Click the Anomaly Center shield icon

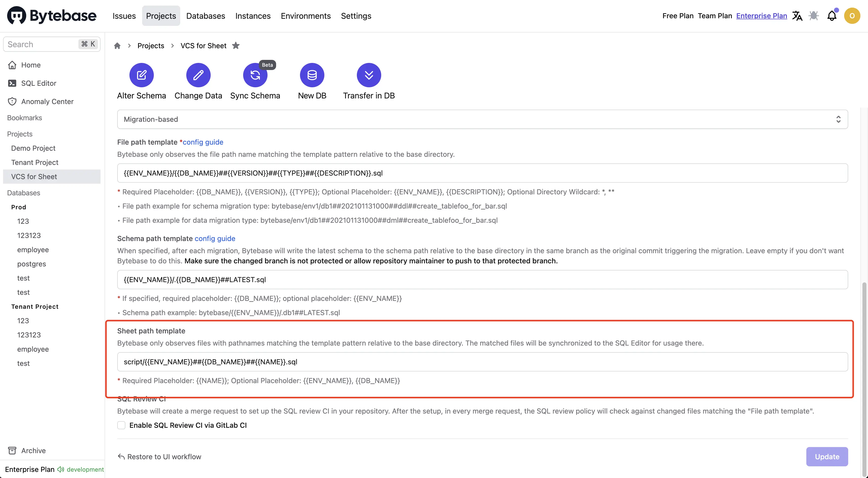(12, 101)
